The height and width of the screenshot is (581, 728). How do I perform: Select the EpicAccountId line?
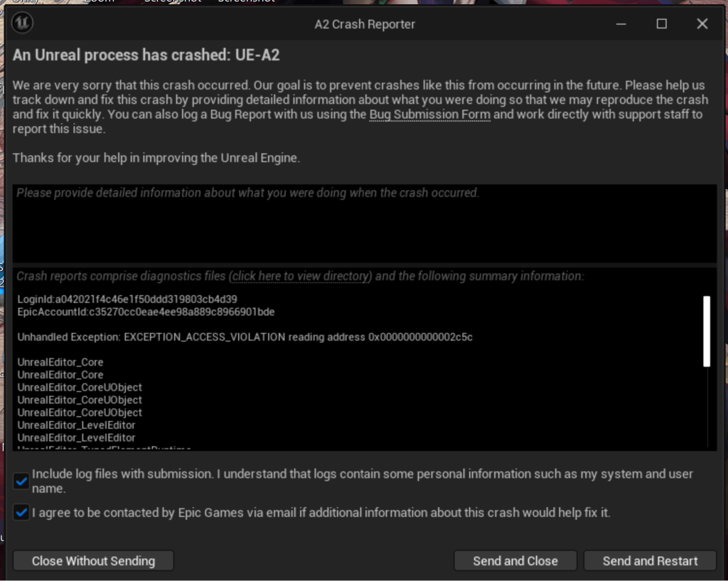(x=146, y=312)
